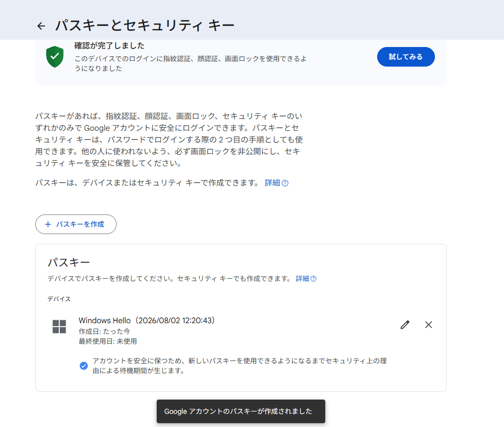Click the green shield checkmark icon
The width and height of the screenshot is (504, 427).
pyautogui.click(x=55, y=56)
